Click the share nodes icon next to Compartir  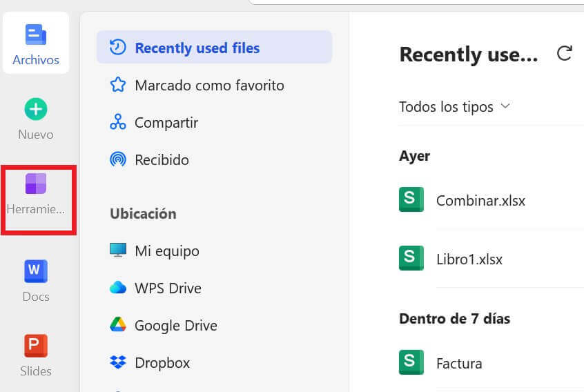[x=118, y=121]
